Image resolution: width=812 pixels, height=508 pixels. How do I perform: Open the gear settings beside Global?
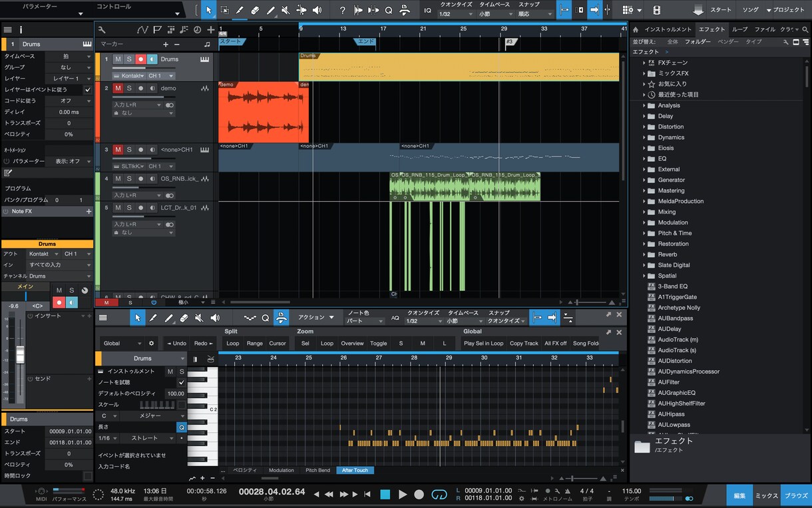coord(151,344)
